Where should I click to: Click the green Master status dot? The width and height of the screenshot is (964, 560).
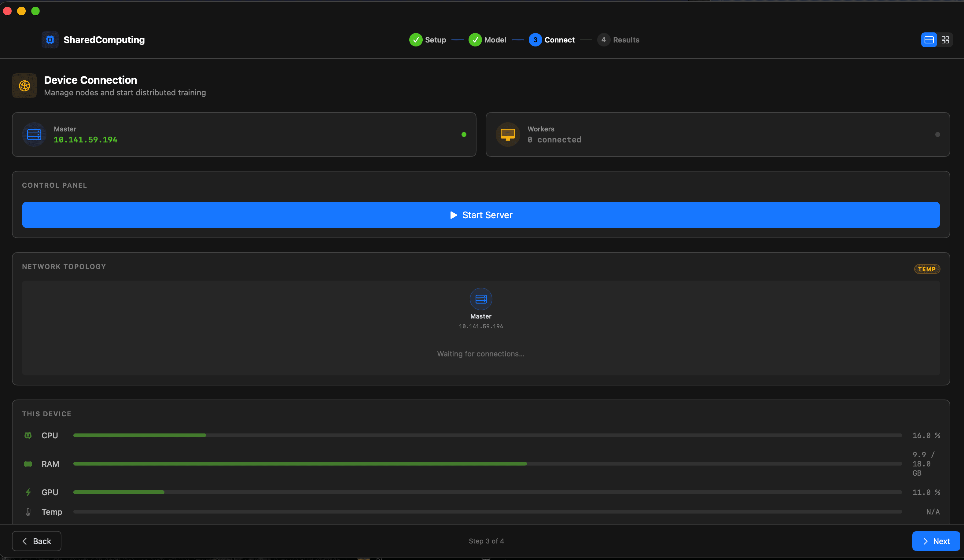464,134
